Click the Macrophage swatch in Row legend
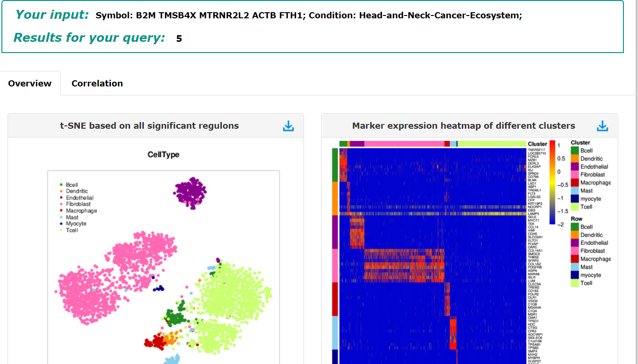Viewport: 638px width, 364px height. click(575, 259)
